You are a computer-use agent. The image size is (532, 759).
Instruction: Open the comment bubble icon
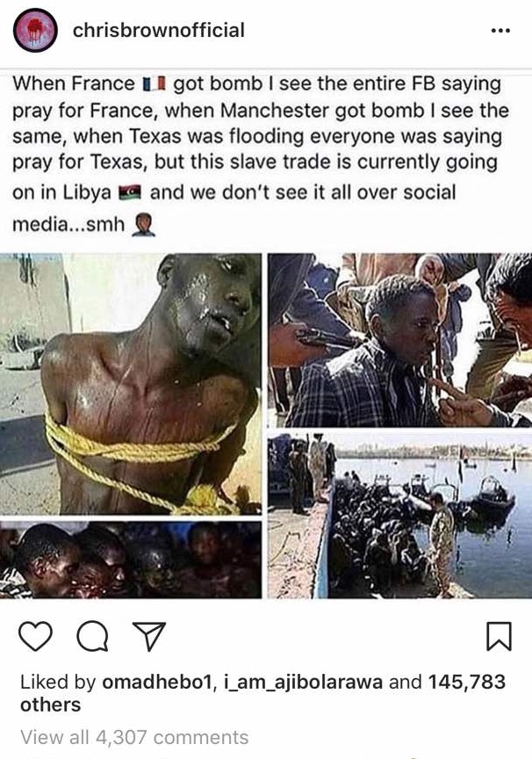pos(93,636)
